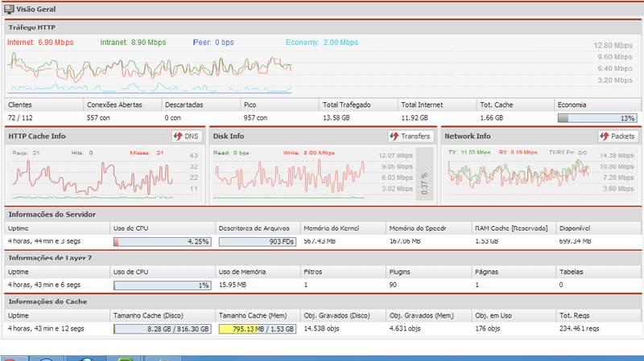Open Packets in the Network Info panel
The height and width of the screenshot is (361, 644).
tap(617, 137)
